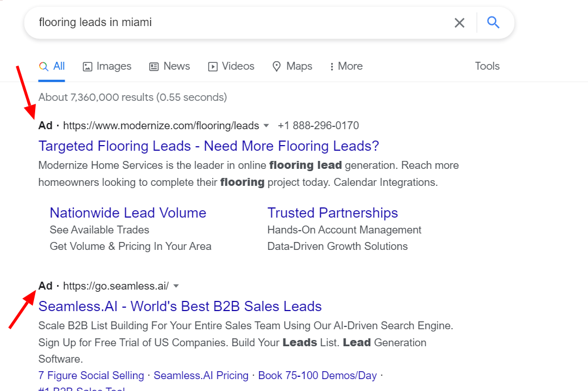Click the News tab newspaper icon
This screenshot has height=391, width=588.
154,67
